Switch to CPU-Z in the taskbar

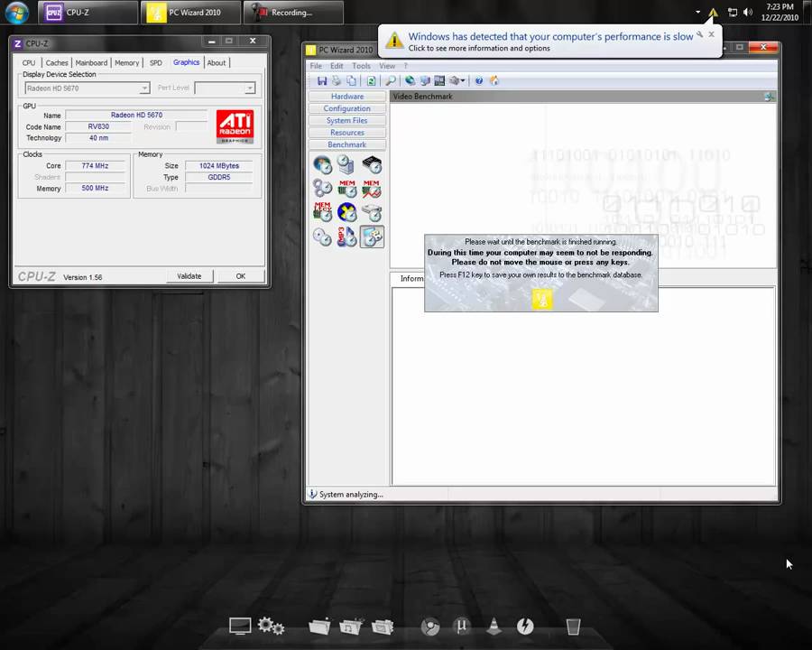tap(88, 13)
